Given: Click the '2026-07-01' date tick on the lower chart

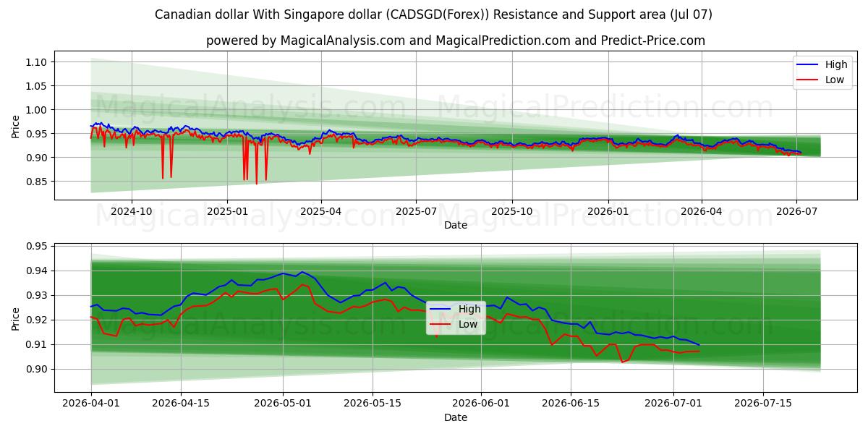Looking at the screenshot, I should click(673, 405).
